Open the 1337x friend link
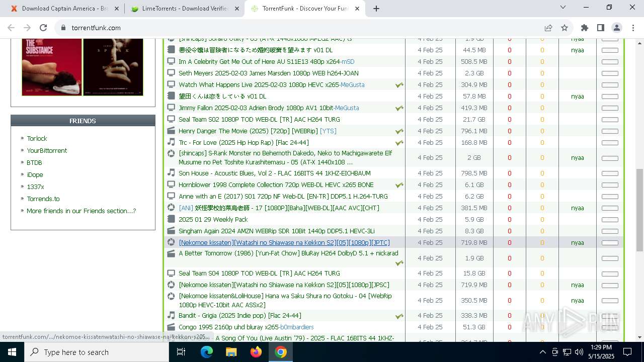This screenshot has height=362, width=644. point(35,187)
